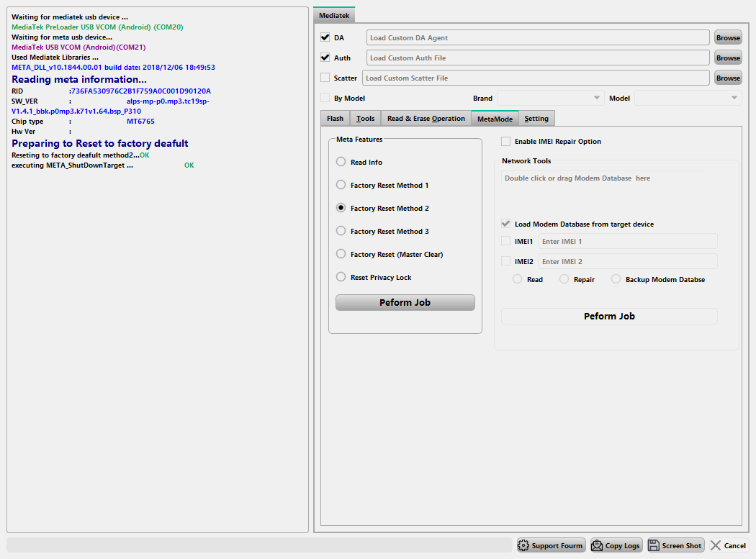Click the Enter IMEI 1 field

click(x=628, y=241)
